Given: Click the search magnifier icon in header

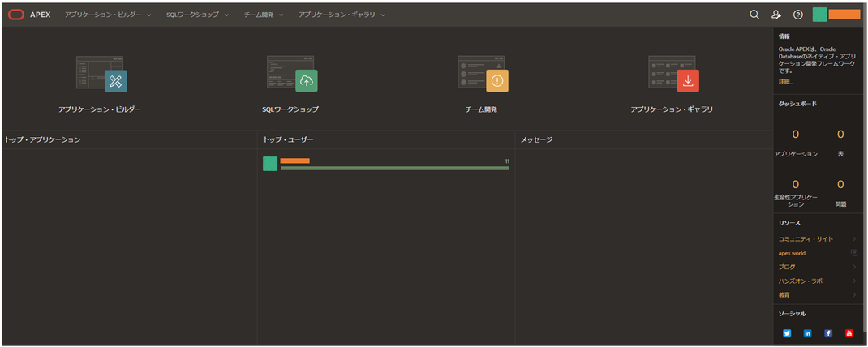Looking at the screenshot, I should click(754, 15).
